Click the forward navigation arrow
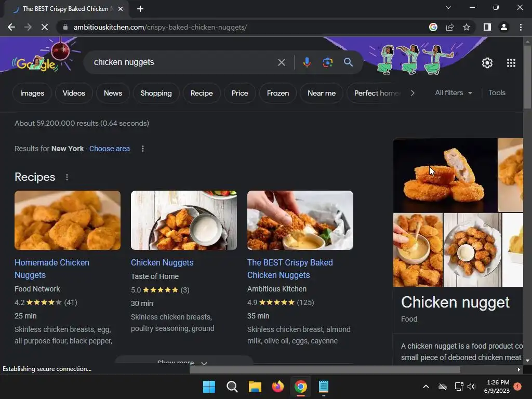 [x=28, y=27]
